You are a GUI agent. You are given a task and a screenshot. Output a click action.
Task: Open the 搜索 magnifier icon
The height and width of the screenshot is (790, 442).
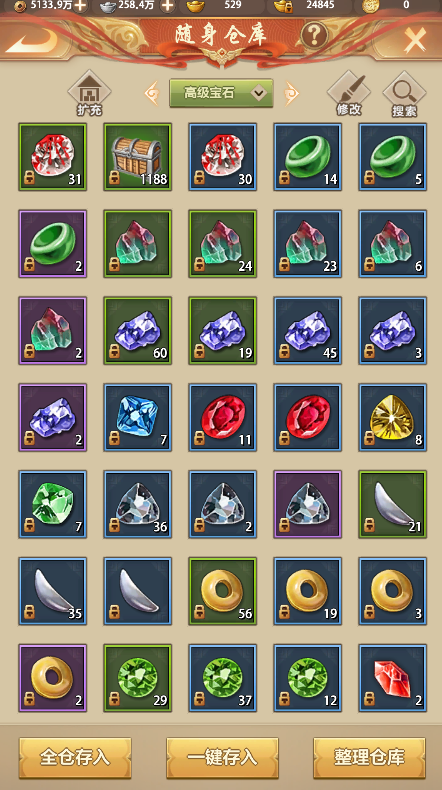point(404,95)
